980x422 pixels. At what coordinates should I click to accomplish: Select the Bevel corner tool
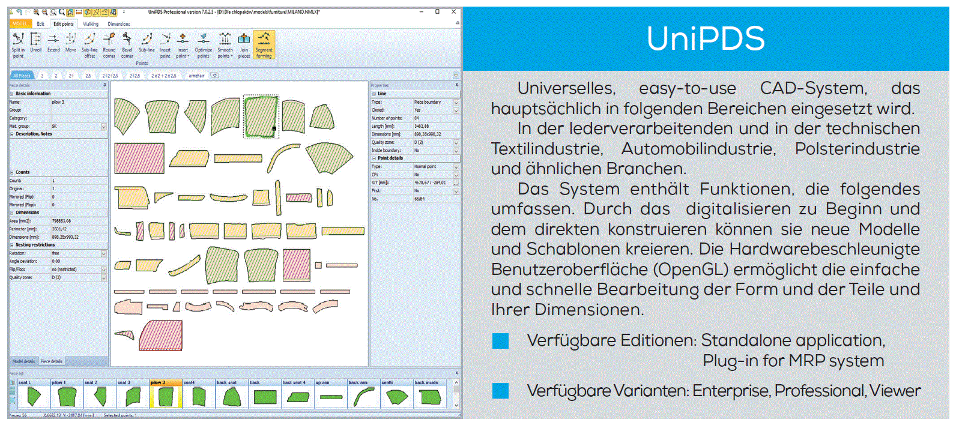tap(127, 45)
